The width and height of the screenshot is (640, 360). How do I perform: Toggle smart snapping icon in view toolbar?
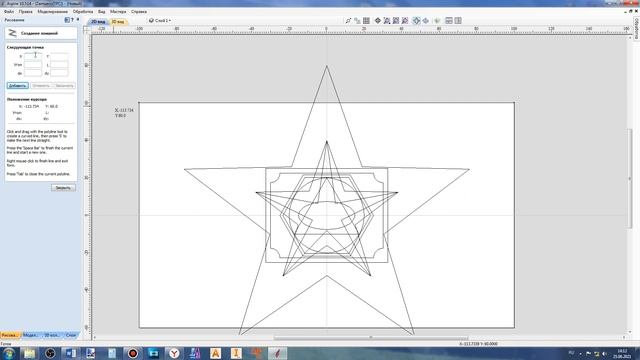[x=357, y=20]
